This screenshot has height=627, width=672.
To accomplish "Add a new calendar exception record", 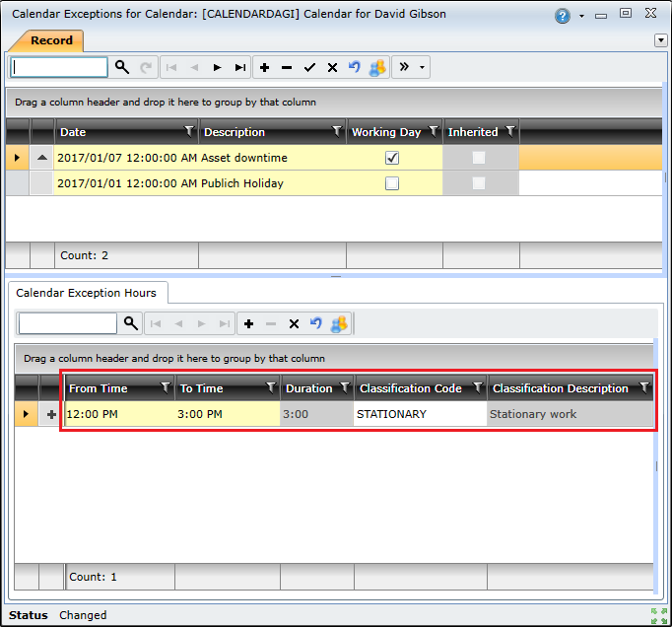I will 264,67.
